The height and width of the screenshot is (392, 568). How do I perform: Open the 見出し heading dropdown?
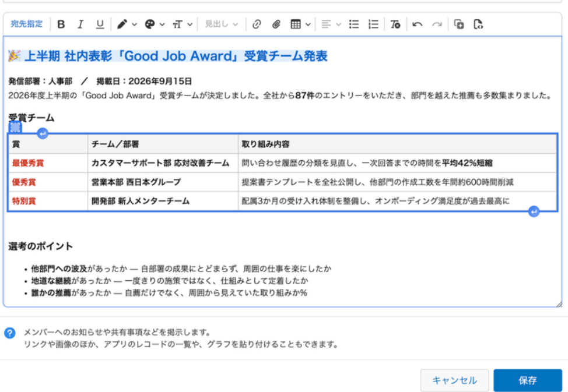222,24
